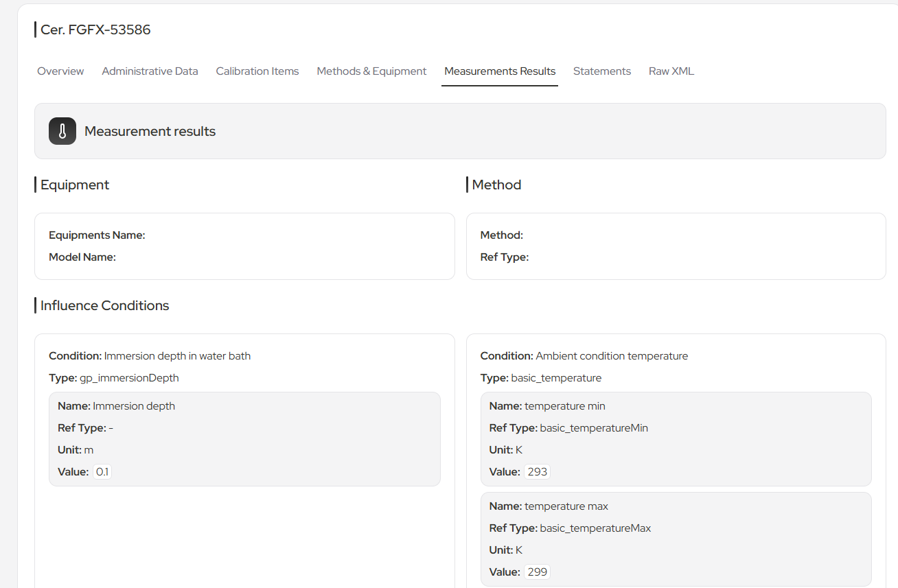Click the Method section heading
The image size is (898, 588).
pos(496,185)
